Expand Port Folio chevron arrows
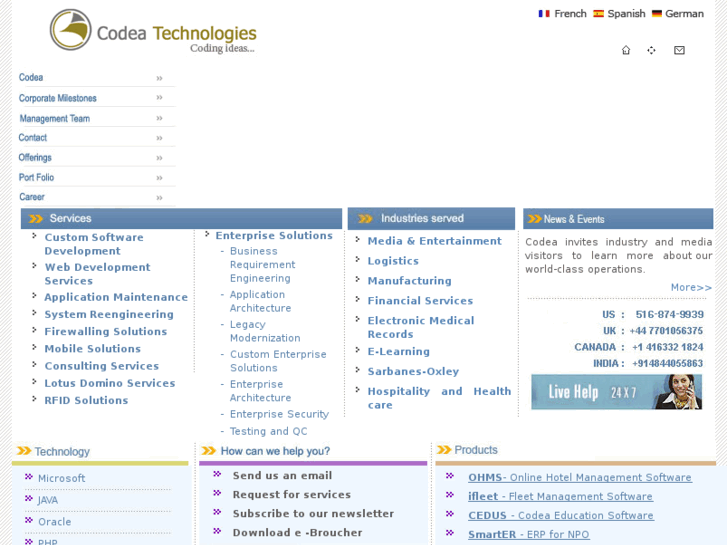This screenshot has width=727, height=545. point(159,178)
